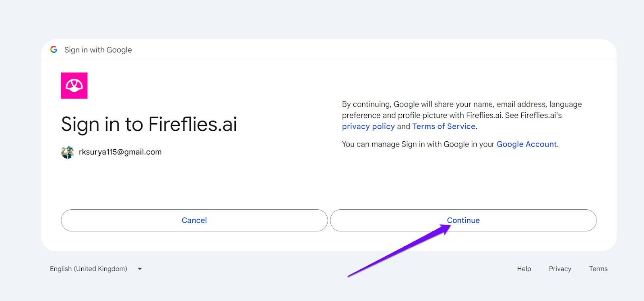Screen dimensions: 644x301
Task: Open the Terms of Service link
Action: click(x=444, y=126)
